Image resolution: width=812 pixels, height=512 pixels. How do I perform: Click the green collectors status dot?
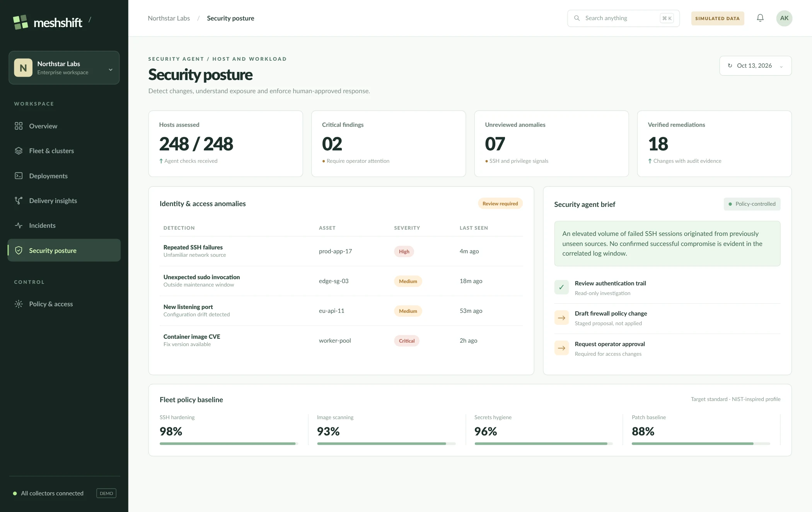point(15,493)
